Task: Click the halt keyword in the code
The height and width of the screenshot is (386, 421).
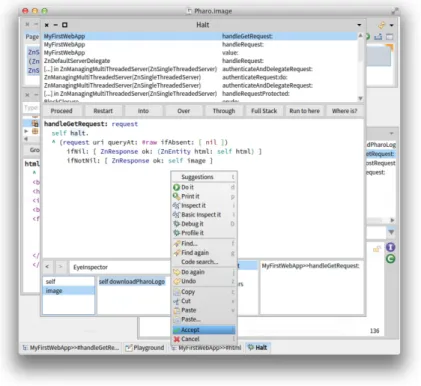Action: click(78, 133)
